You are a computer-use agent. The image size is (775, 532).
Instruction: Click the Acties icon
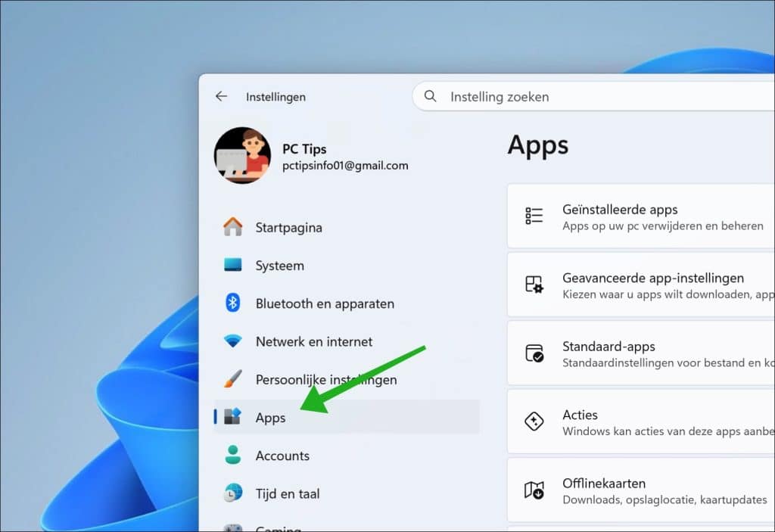(534, 422)
